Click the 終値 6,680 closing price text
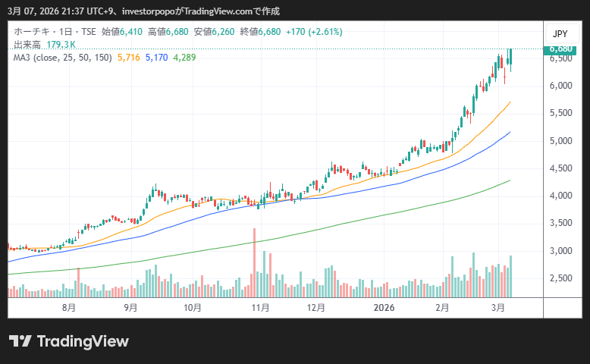Viewport: 590px width, 364px height. [260, 32]
